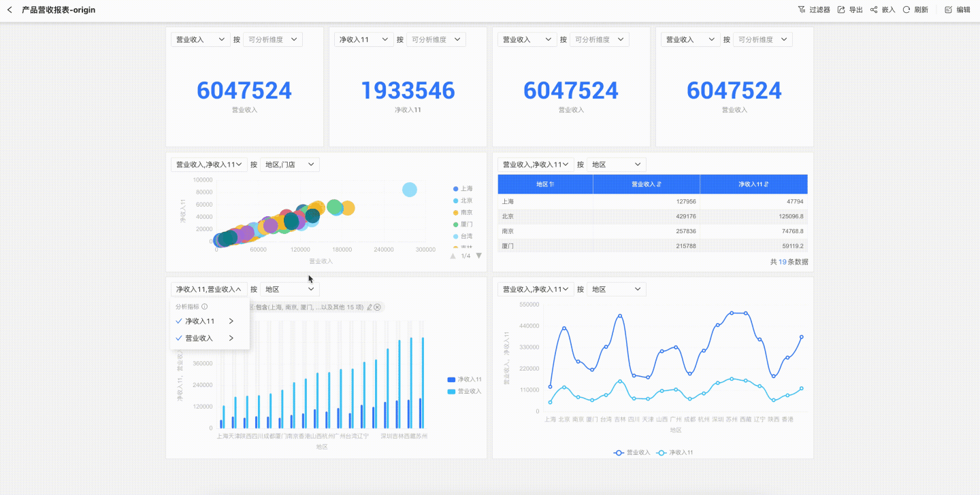Viewport: 980px width, 495px height.
Task: Remove the 地区 filter tag with the X icon
Action: (x=378, y=307)
